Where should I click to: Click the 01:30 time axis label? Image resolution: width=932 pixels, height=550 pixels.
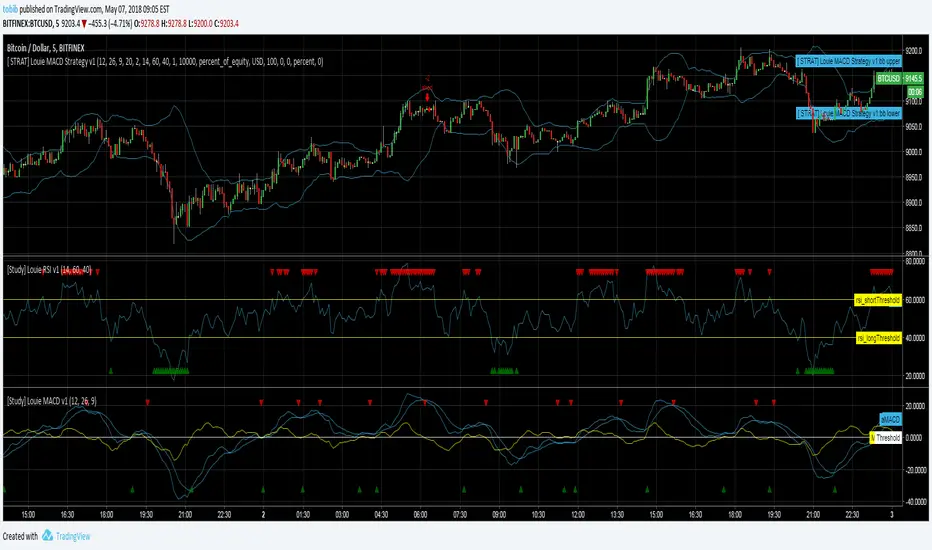click(303, 515)
